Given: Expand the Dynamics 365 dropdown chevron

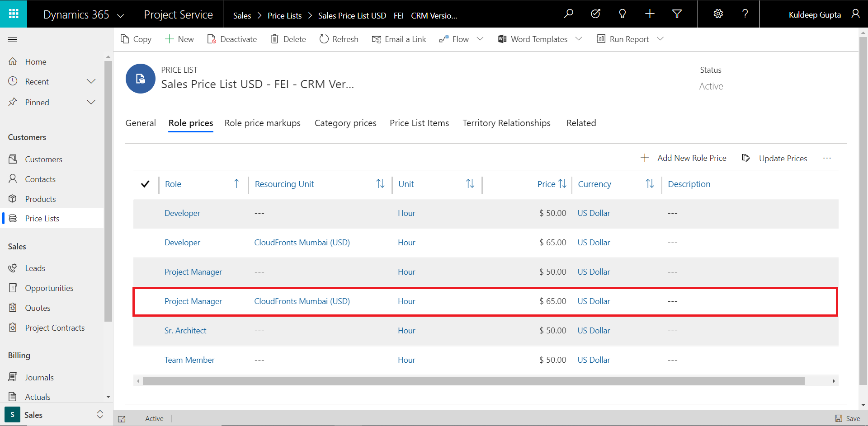Looking at the screenshot, I should [x=121, y=15].
